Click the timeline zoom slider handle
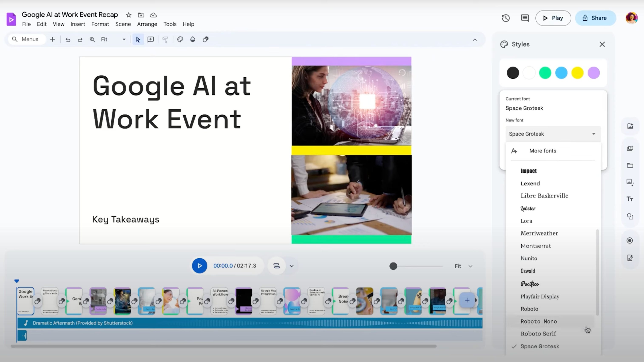The image size is (644, 362). pos(393,266)
